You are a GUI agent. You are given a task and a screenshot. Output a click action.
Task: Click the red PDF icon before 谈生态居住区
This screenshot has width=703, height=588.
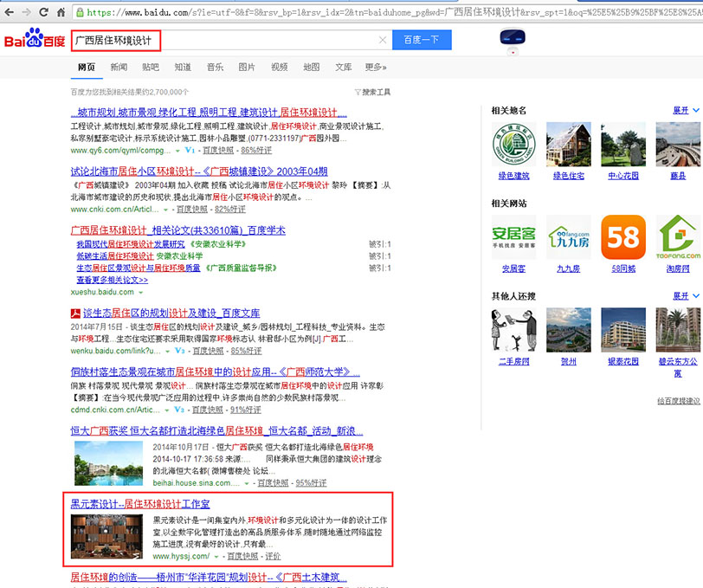tap(75, 313)
